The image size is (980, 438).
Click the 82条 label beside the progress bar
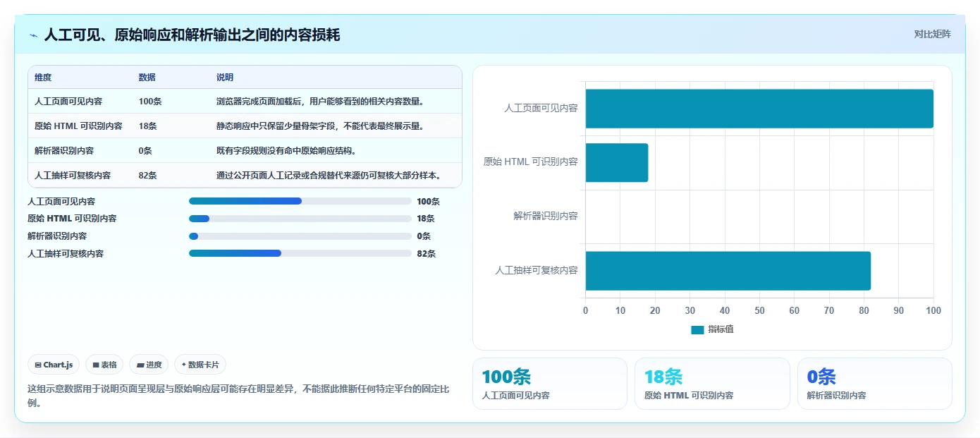(x=427, y=254)
